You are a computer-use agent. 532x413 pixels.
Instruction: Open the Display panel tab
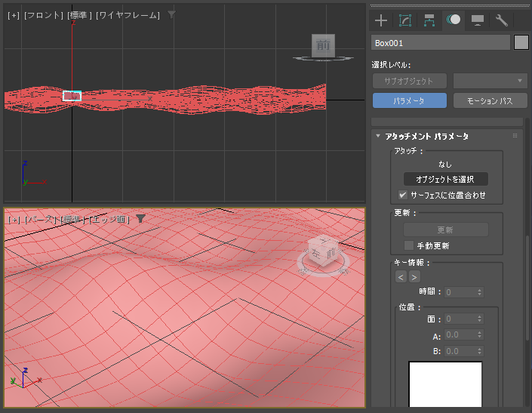tap(478, 20)
